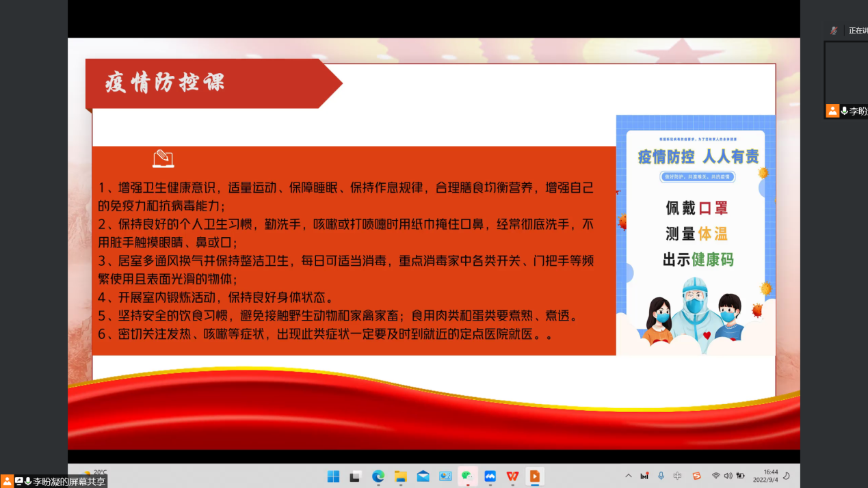868x488 pixels.
Task: Click the muted microphone icon at top right
Action: pyautogui.click(x=833, y=31)
